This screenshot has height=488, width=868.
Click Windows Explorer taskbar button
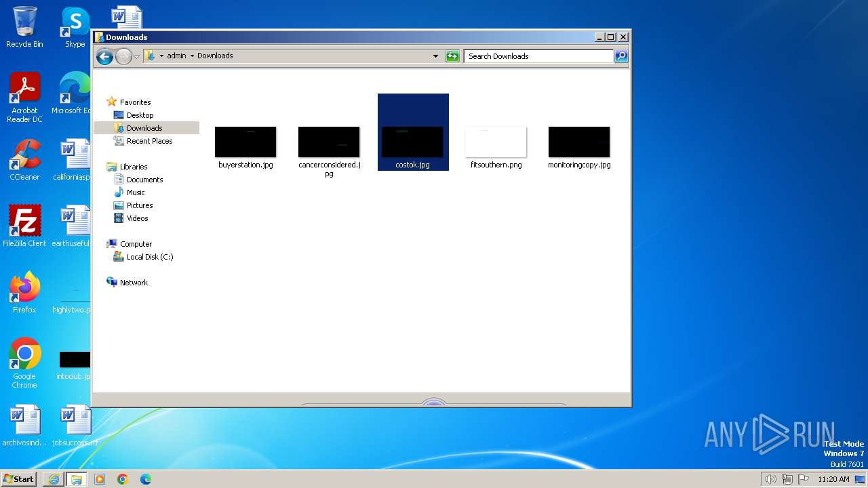[77, 479]
